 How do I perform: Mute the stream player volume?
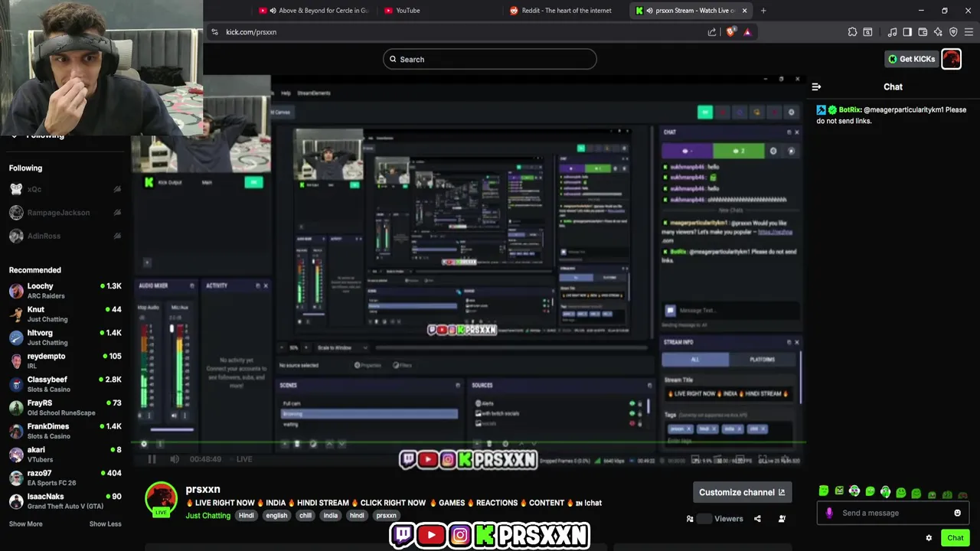point(175,459)
